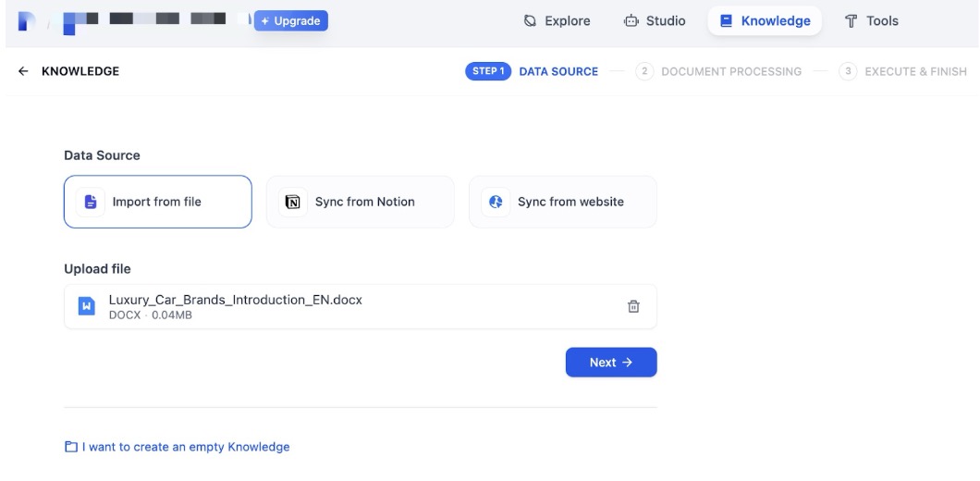Click the file icon in Import from file
The width and height of the screenshot is (980, 481).
91,202
